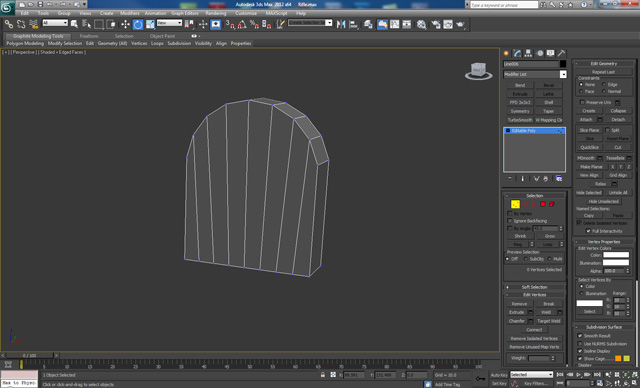Select the Rectangular Selection Region tool
This screenshot has width=640, height=388.
click(x=98, y=24)
